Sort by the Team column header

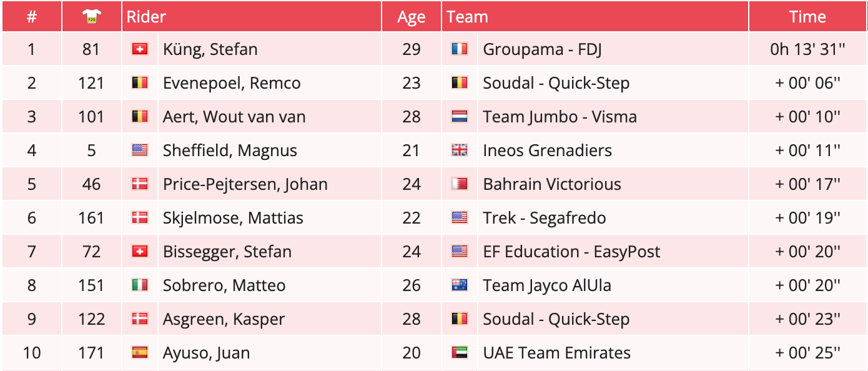click(x=468, y=17)
